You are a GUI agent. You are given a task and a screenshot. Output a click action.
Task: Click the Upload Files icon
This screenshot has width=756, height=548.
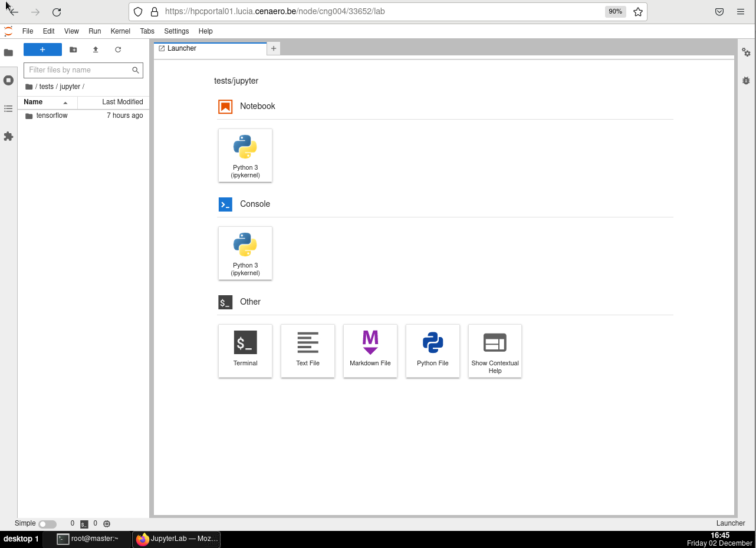click(96, 49)
